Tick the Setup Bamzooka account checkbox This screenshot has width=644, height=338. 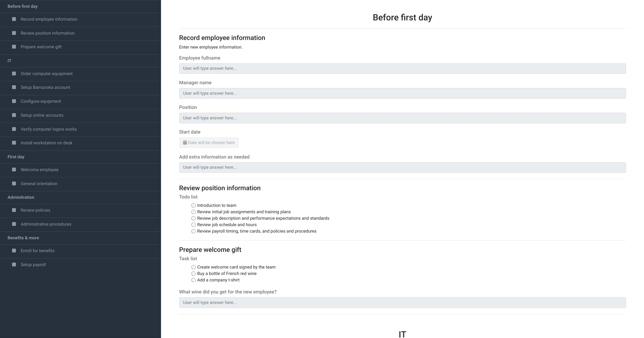pyautogui.click(x=14, y=87)
